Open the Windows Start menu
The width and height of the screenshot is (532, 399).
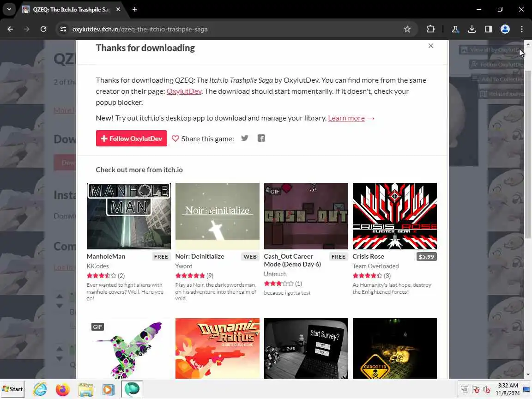coord(12,389)
